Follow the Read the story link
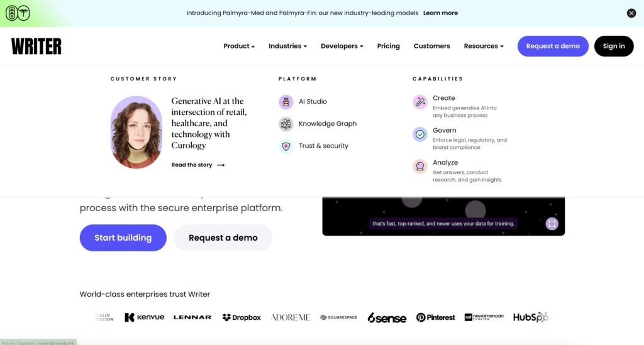The height and width of the screenshot is (345, 644). pos(197,165)
